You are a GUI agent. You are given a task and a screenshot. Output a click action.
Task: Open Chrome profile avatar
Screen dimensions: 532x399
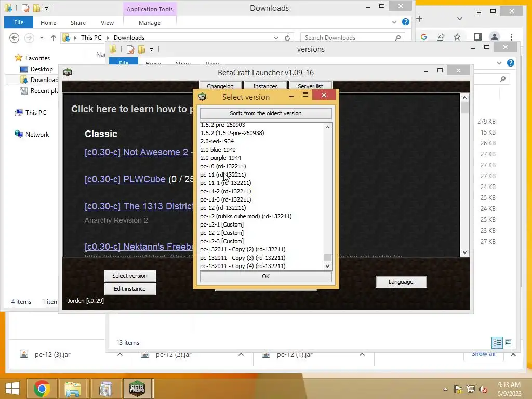495,37
